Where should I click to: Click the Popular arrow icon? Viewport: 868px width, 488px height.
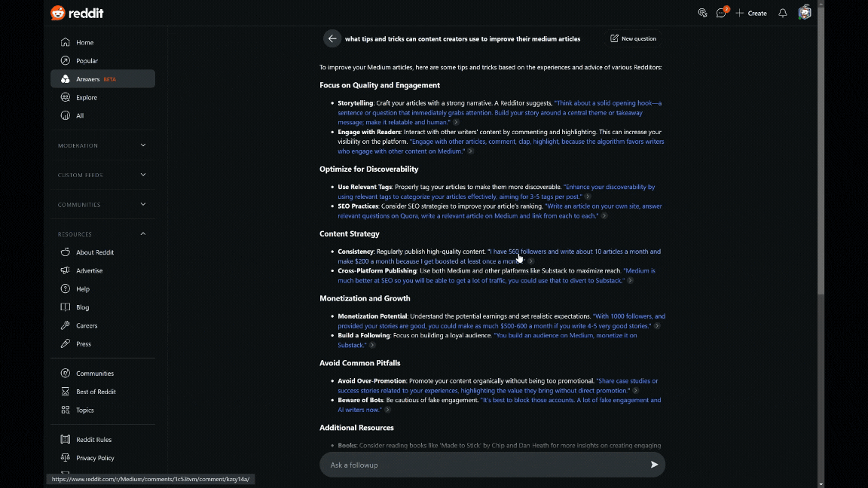pyautogui.click(x=66, y=60)
